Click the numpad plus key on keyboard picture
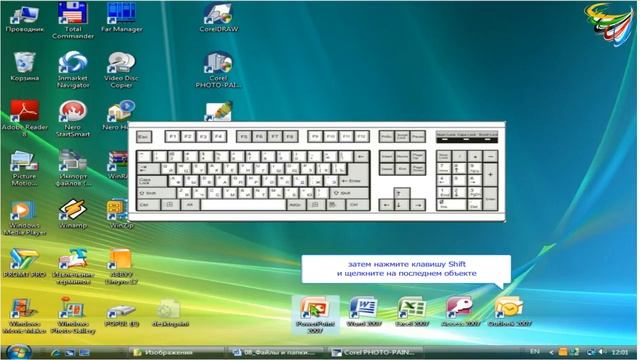The image size is (640, 360). [490, 174]
